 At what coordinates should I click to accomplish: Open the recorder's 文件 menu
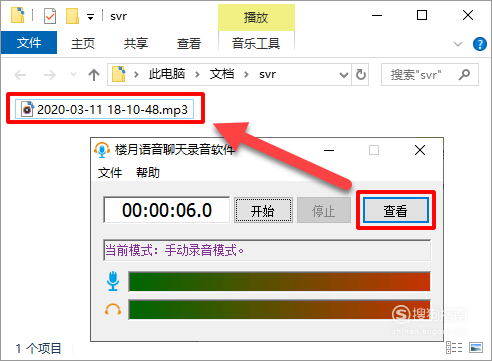click(x=110, y=173)
